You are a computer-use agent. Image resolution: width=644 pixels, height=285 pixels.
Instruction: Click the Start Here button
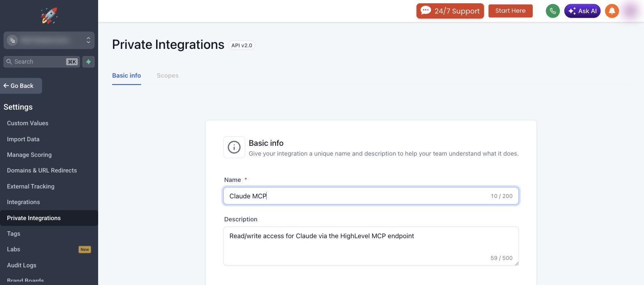coord(511,11)
